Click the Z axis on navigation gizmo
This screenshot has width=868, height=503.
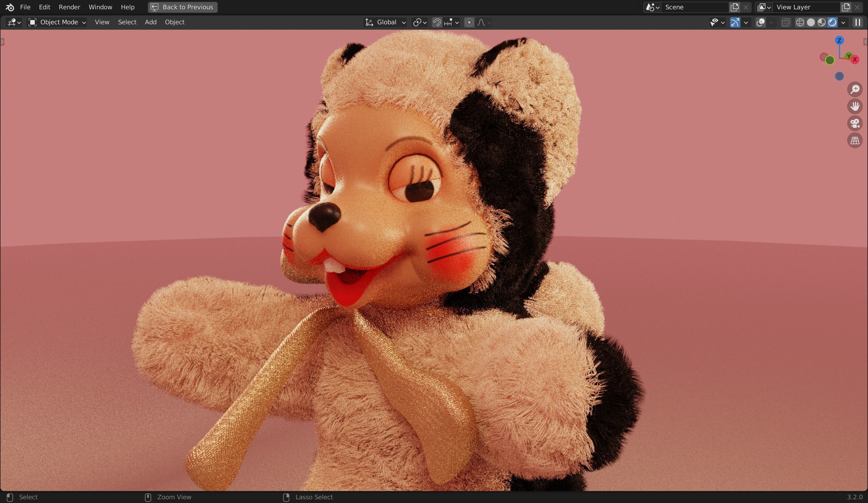pos(839,40)
